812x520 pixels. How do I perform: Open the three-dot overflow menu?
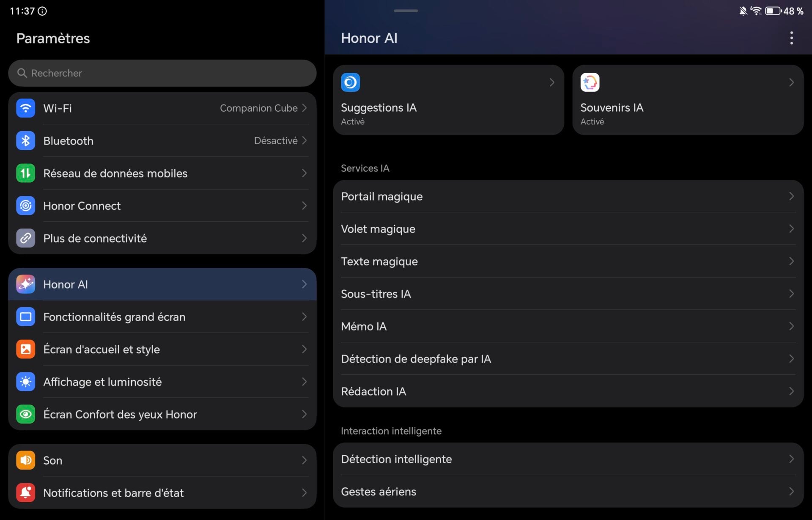(x=791, y=38)
